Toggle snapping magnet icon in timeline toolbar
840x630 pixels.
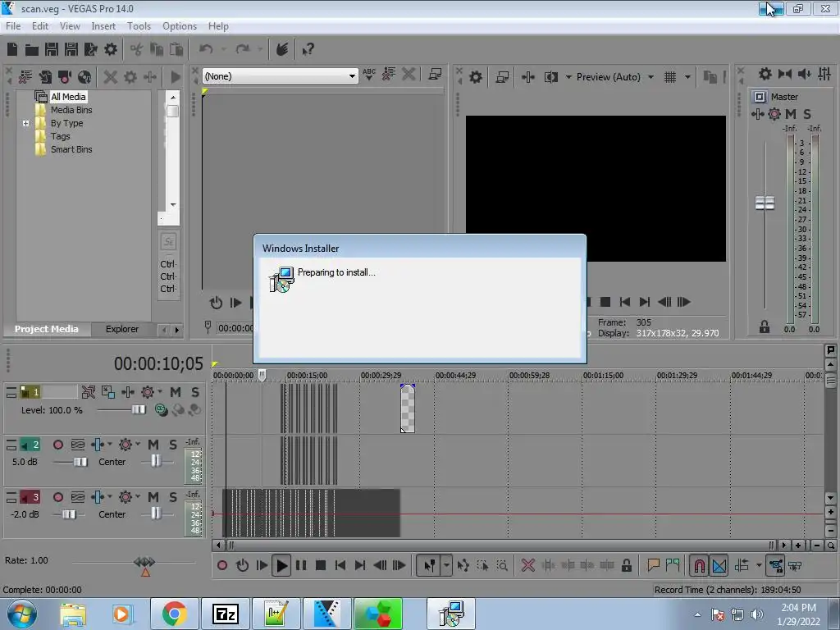tap(699, 565)
